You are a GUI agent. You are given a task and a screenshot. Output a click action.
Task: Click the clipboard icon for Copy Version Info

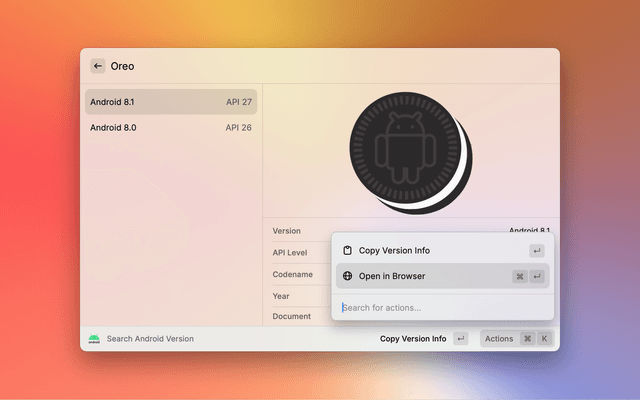347,250
